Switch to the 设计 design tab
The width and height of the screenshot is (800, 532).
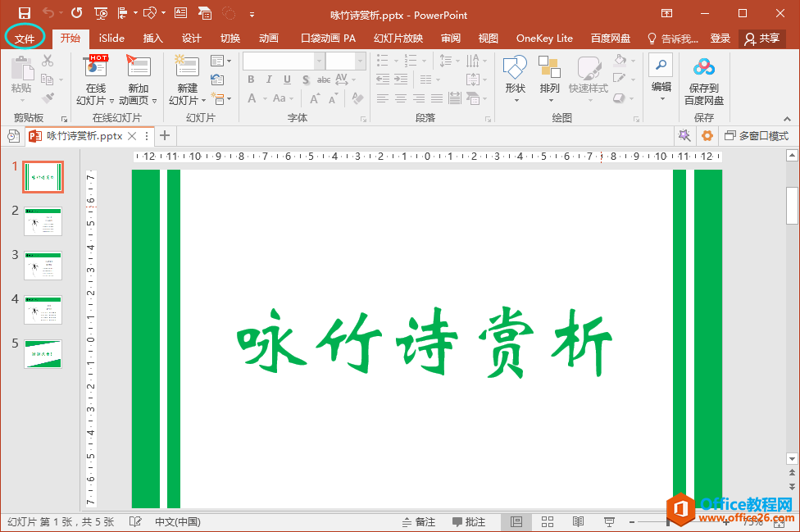191,38
